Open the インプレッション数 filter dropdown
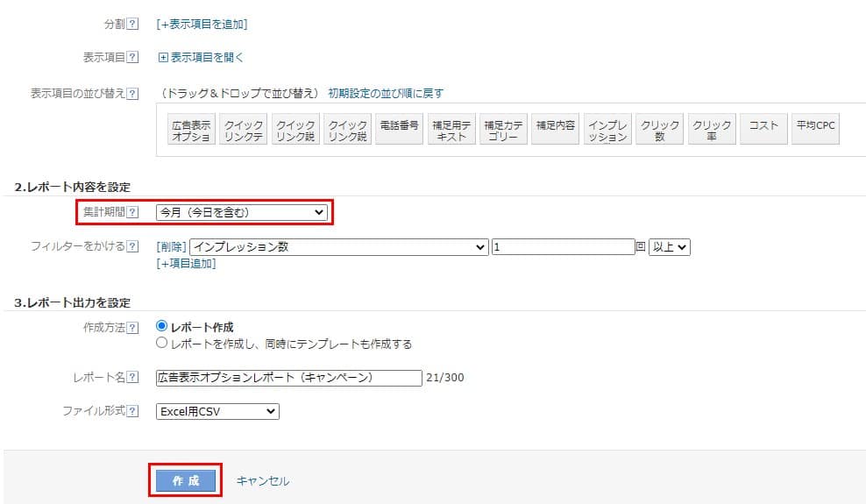 click(x=338, y=247)
